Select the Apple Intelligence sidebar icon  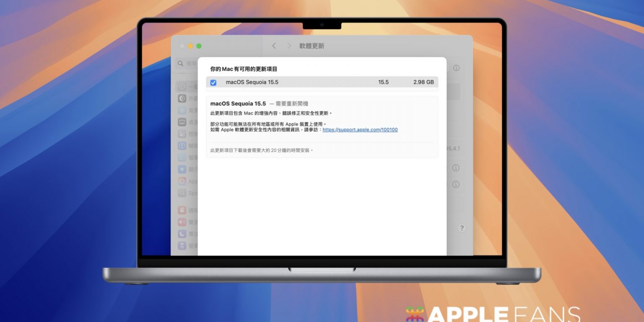coord(182,181)
